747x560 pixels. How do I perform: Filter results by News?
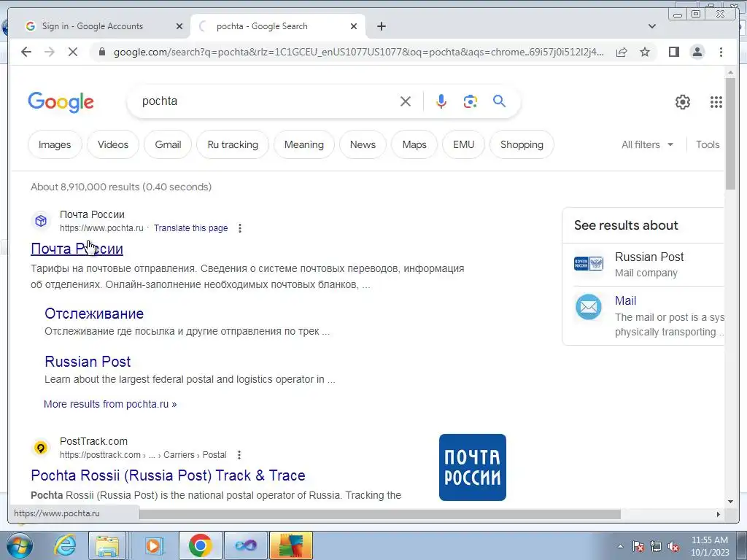point(363,144)
